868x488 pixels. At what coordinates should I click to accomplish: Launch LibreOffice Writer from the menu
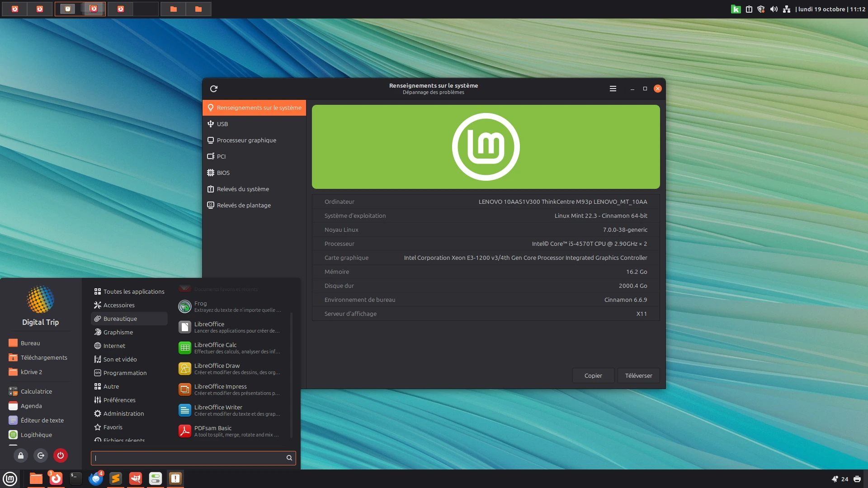click(231, 410)
